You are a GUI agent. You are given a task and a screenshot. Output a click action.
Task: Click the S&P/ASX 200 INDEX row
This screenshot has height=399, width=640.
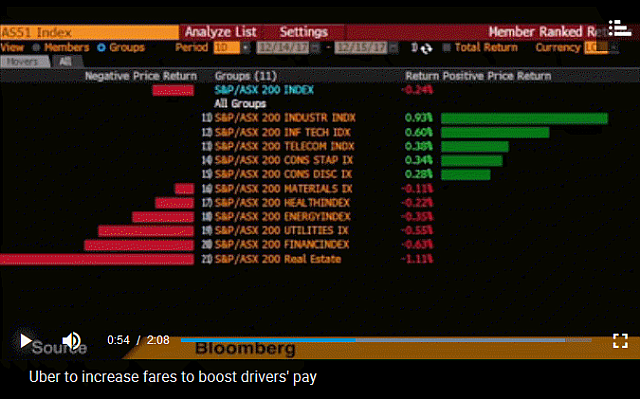pos(264,90)
